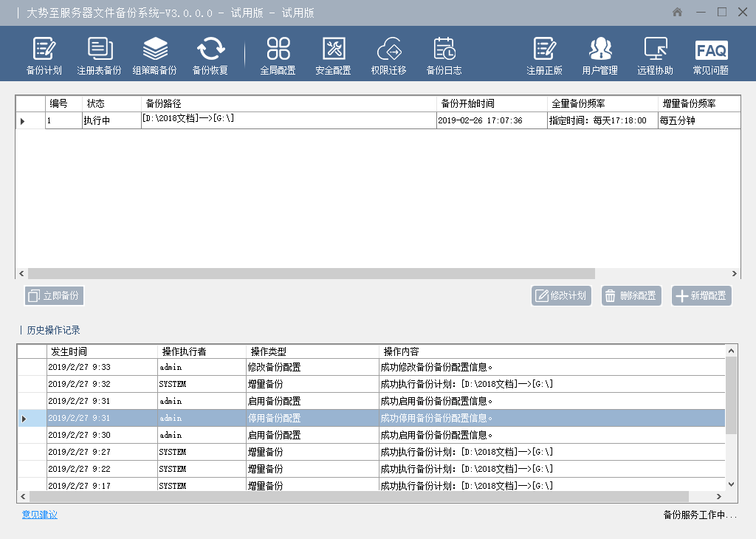Click the history log vertical scrollbar down arrow
The image size is (756, 539).
(x=732, y=484)
